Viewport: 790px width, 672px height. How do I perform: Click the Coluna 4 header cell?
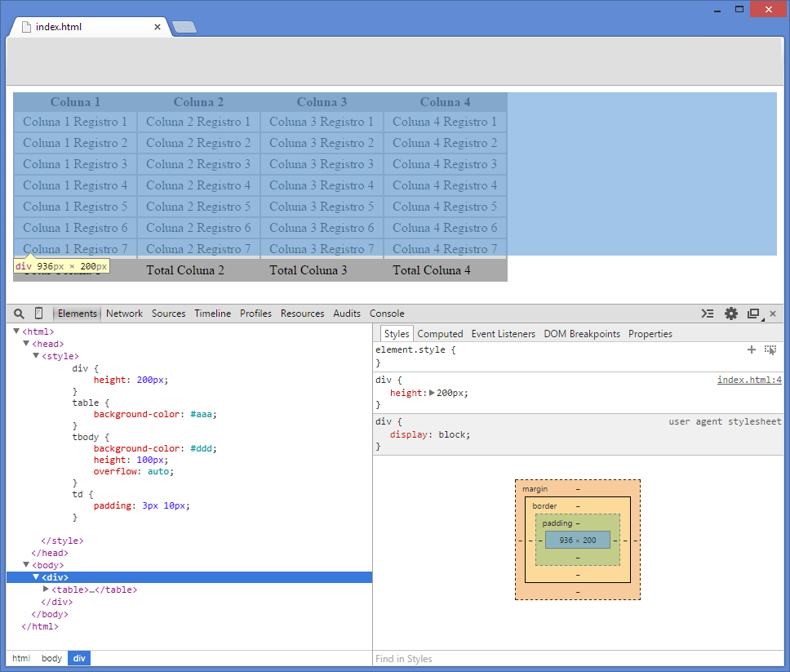445,102
